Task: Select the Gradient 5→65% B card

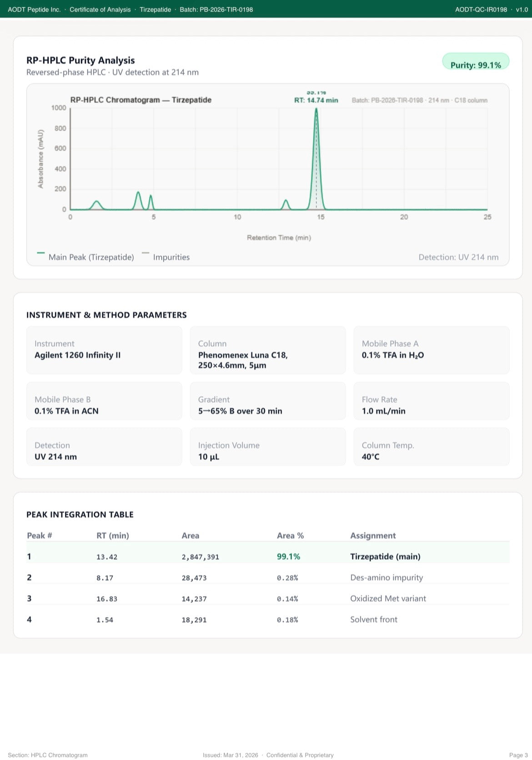Action: (268, 401)
